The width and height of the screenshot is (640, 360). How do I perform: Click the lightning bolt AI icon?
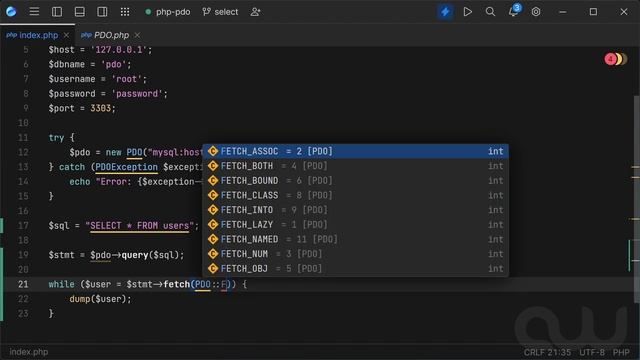(445, 12)
